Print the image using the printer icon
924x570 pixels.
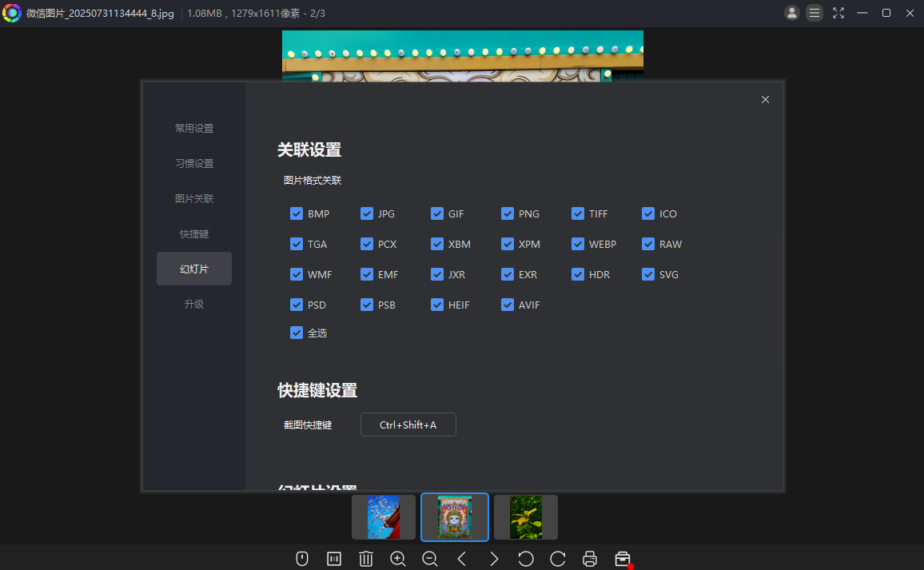pyautogui.click(x=590, y=559)
